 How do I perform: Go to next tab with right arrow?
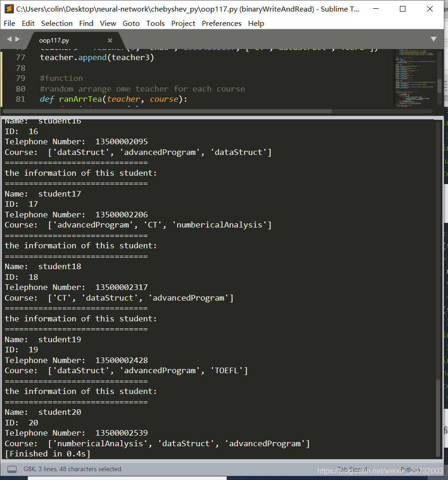18,39
